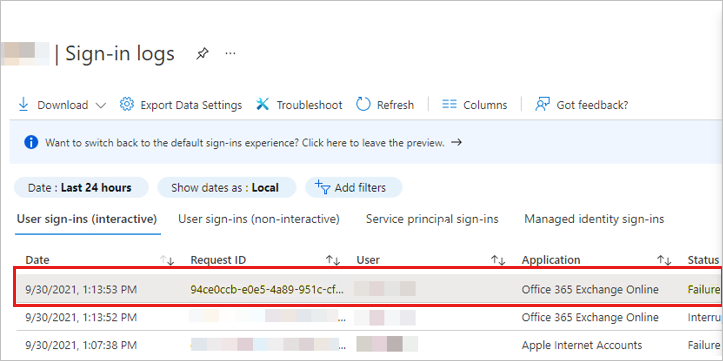Open Managed identity sign-ins tab
Screen dimensions: 723x361
pos(594,219)
